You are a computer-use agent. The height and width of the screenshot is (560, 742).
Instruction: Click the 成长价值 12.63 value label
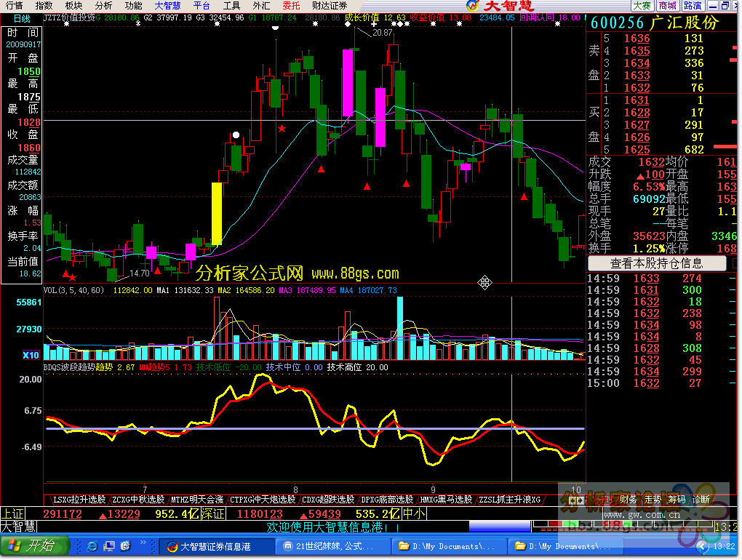[375, 17]
